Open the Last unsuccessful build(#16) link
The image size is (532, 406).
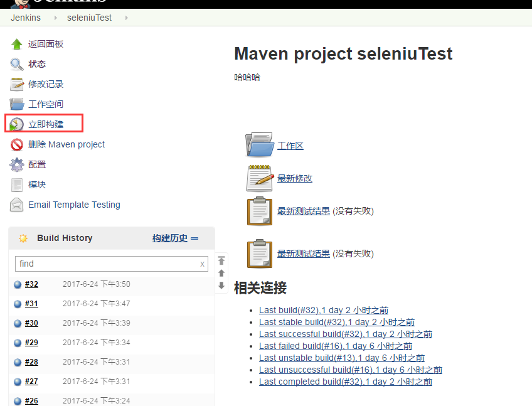tap(351, 370)
